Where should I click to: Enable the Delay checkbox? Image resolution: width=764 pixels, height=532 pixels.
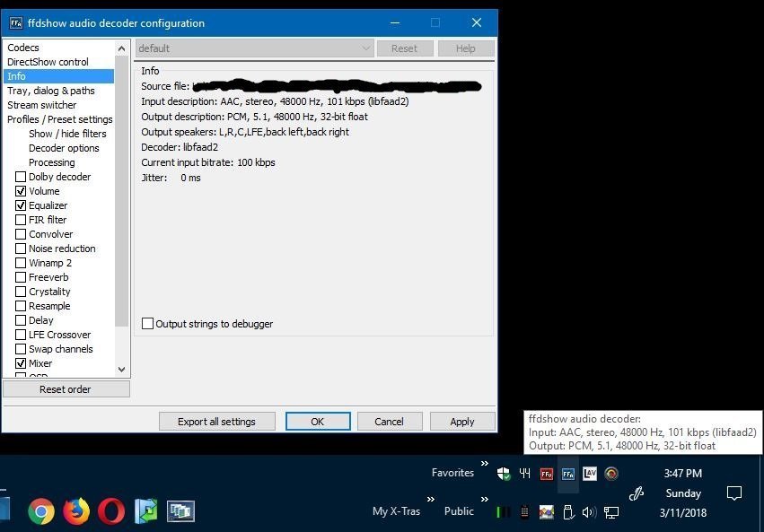(x=21, y=320)
